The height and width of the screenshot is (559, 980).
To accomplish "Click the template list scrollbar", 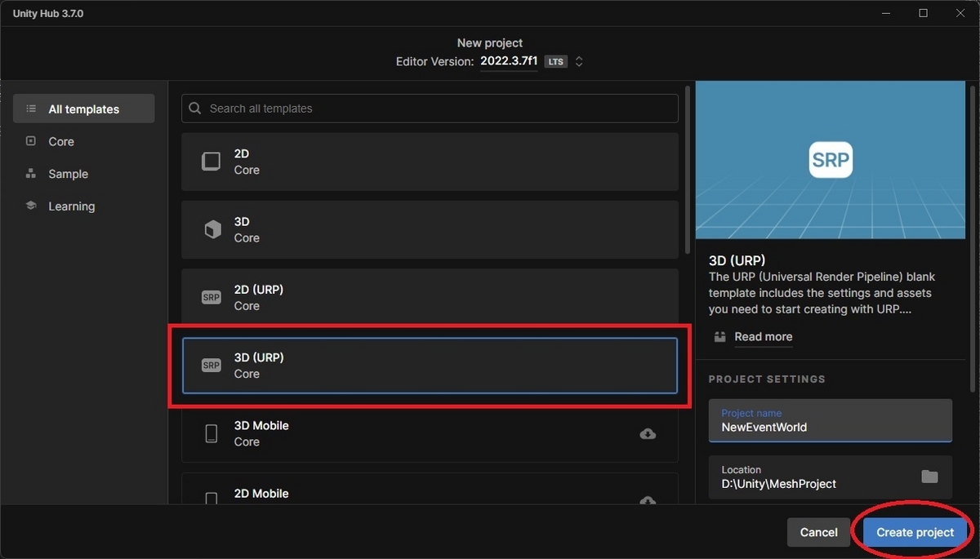I will (x=687, y=171).
